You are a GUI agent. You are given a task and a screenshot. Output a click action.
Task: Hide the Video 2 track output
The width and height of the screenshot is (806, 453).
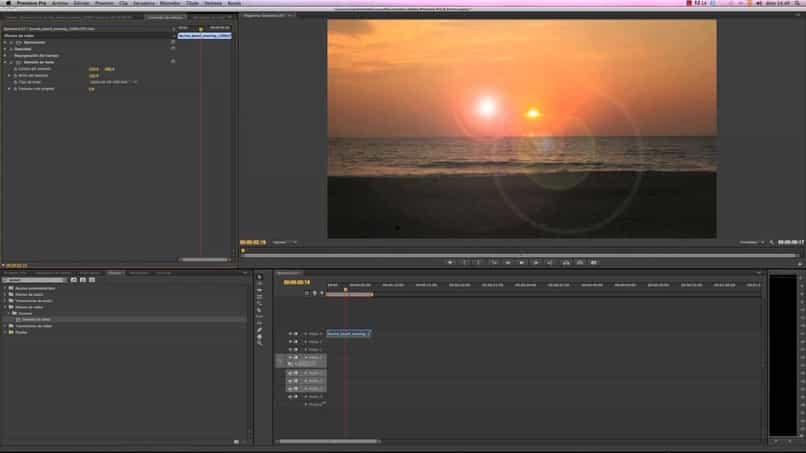coord(290,350)
